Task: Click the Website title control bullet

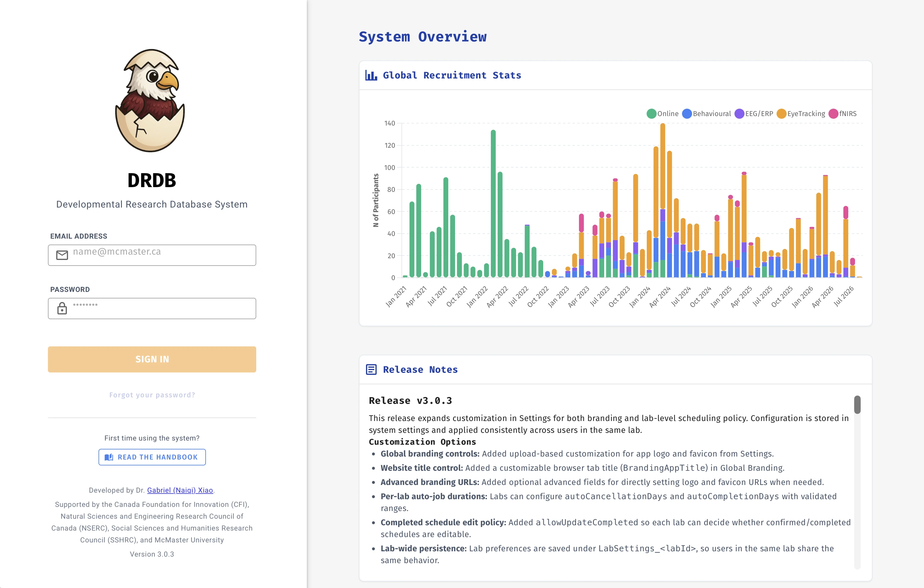Action: pyautogui.click(x=582, y=468)
